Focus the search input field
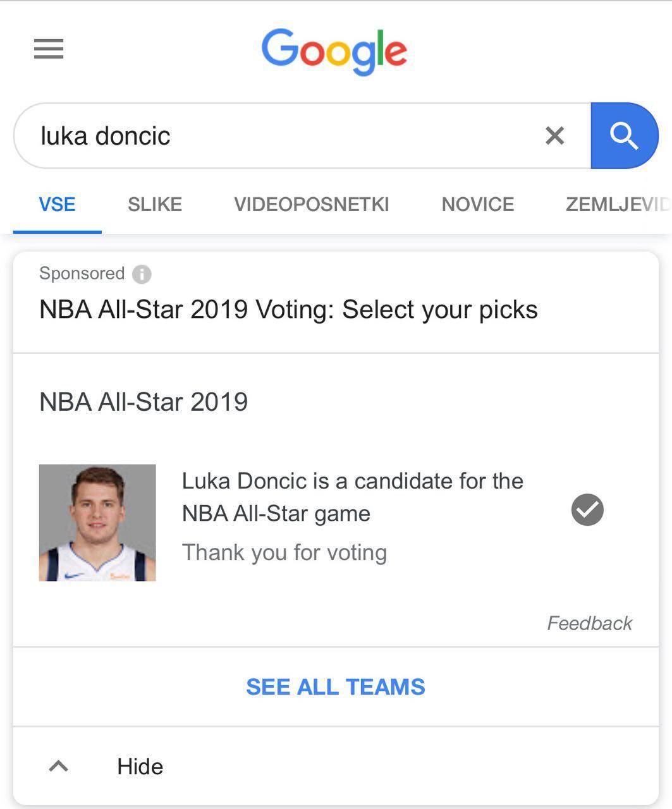The width and height of the screenshot is (672, 809). (284, 135)
